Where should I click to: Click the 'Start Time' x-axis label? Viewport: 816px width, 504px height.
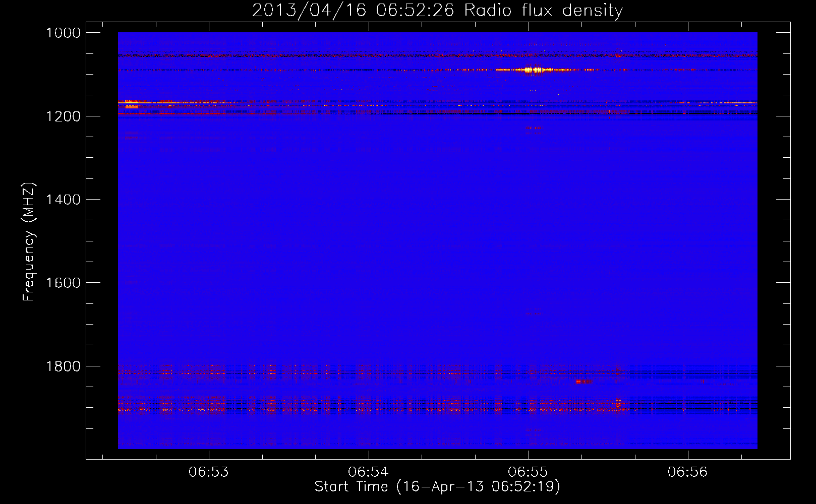click(x=437, y=487)
